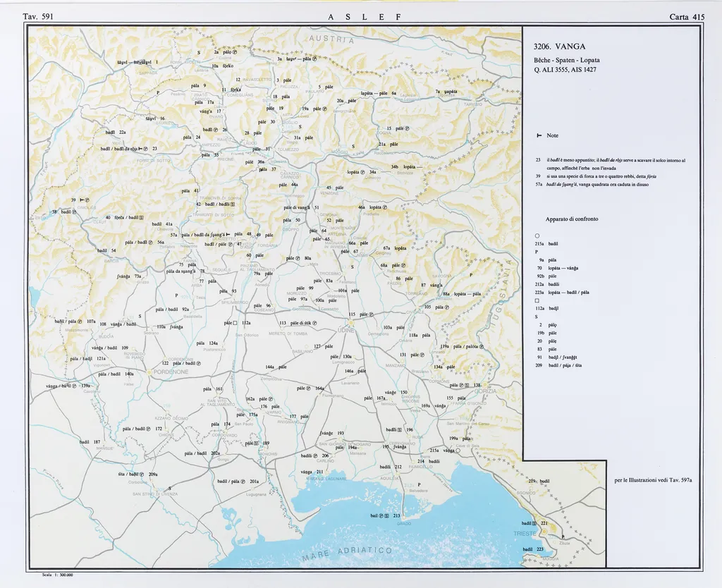Click the Note flag symbol in the legend
The image size is (722, 588).
tap(539, 135)
